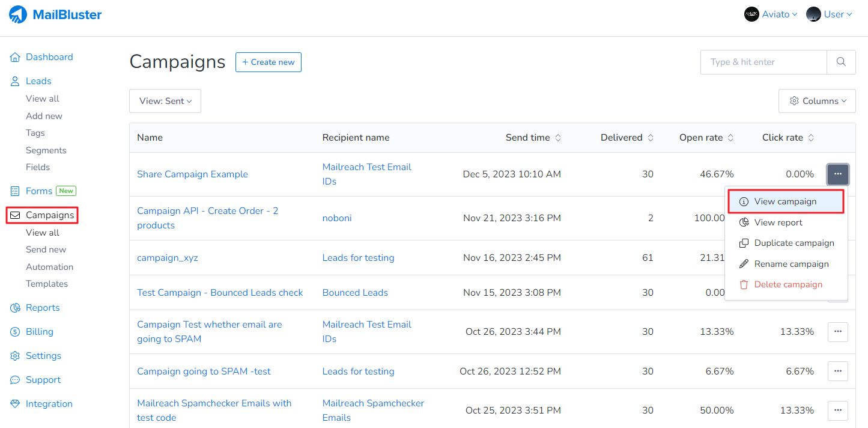This screenshot has width=868, height=428.
Task: Open the Dashboard home icon
Action: click(x=15, y=57)
